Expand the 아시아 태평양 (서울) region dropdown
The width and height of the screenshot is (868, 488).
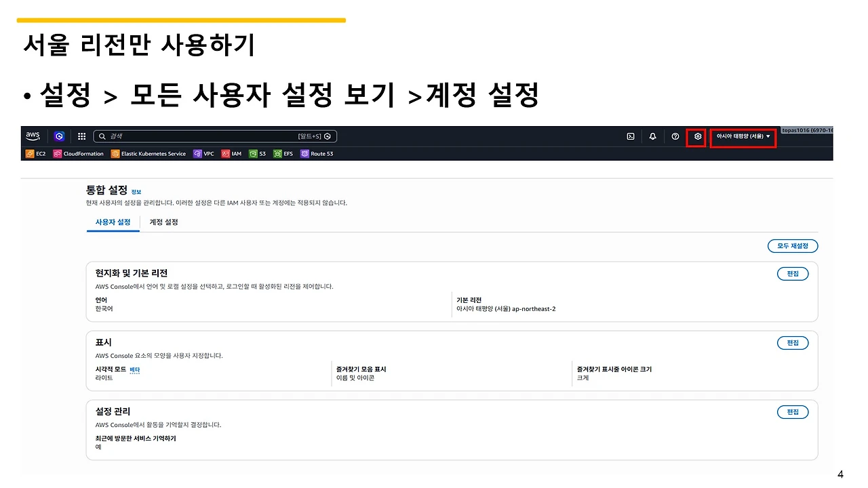pyautogui.click(x=742, y=137)
